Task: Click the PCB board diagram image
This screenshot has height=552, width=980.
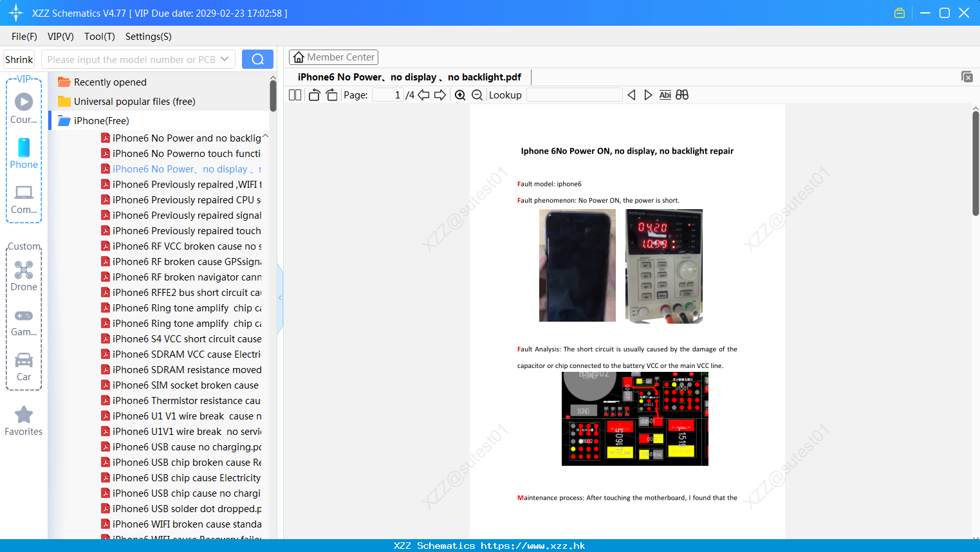Action: (635, 418)
